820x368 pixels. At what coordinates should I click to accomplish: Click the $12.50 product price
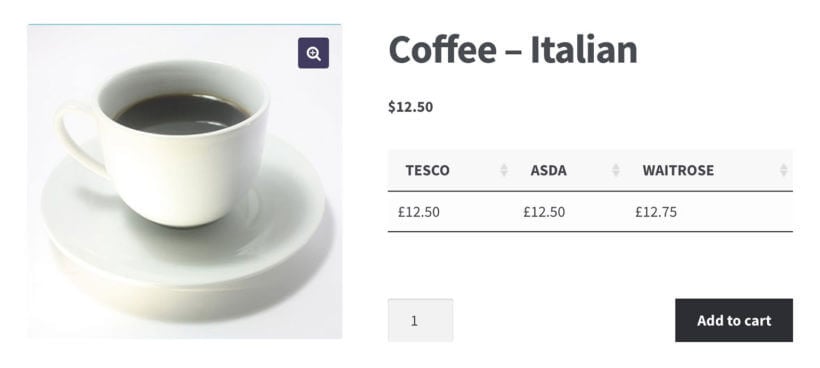point(411,107)
